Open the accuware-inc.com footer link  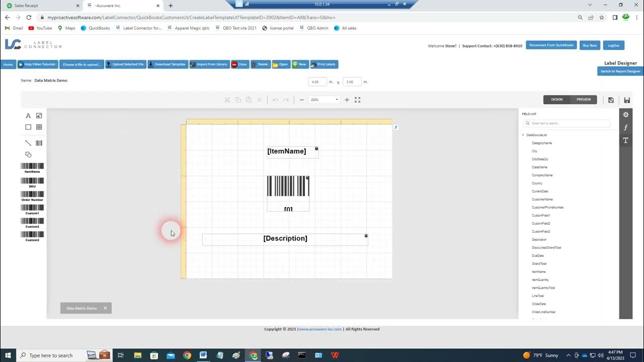click(x=320, y=329)
